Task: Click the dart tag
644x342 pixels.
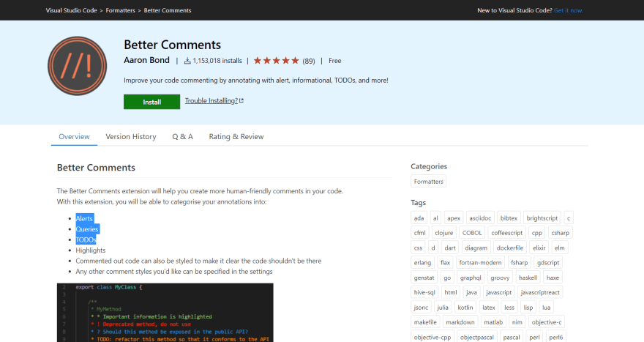Action: click(x=450, y=248)
